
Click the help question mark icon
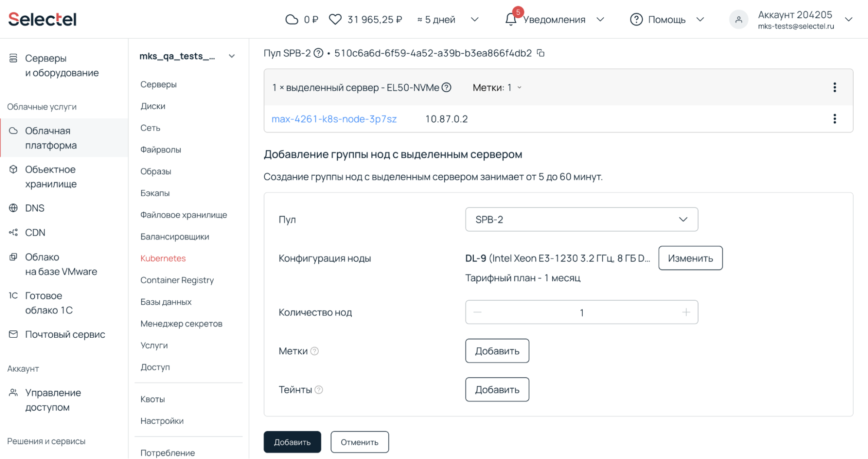pos(636,20)
